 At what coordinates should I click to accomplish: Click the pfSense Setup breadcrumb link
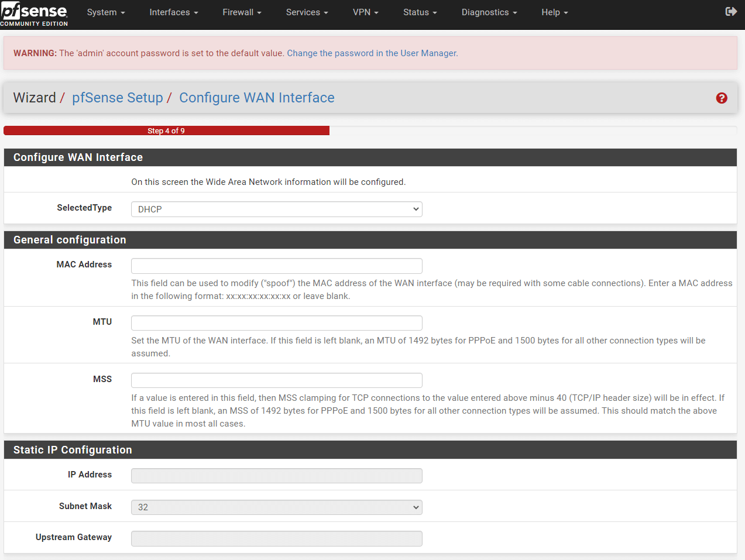(118, 98)
